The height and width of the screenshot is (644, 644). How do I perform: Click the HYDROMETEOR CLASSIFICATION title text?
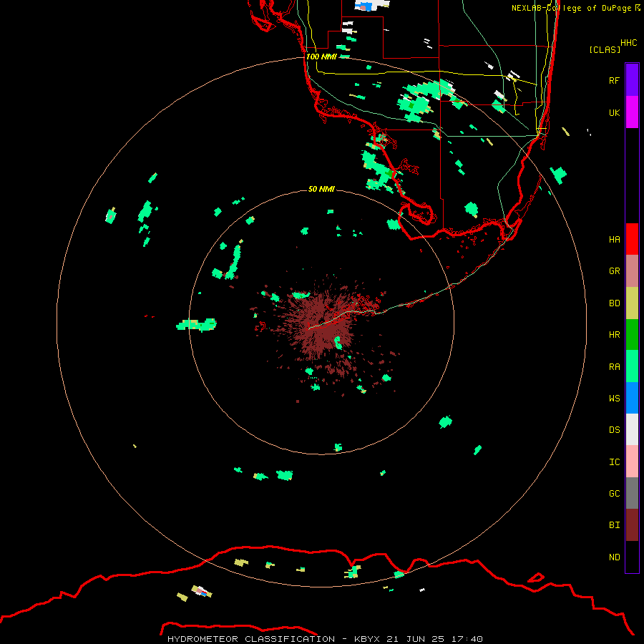tap(251, 639)
